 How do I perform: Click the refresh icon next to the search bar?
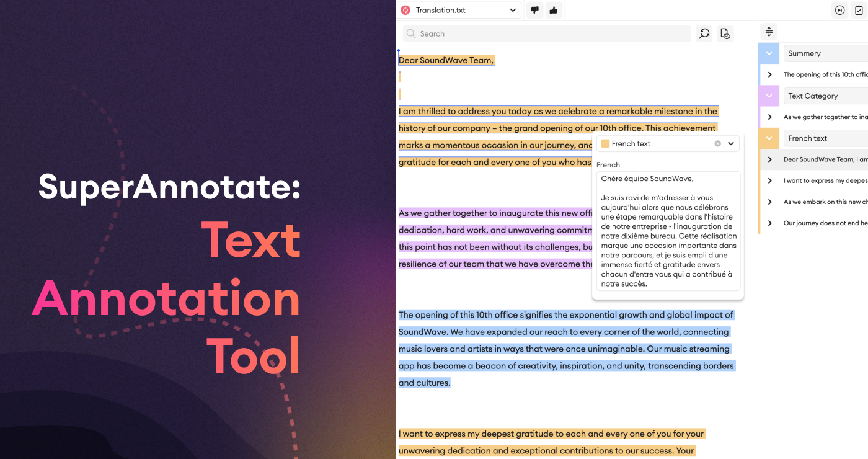coord(704,33)
